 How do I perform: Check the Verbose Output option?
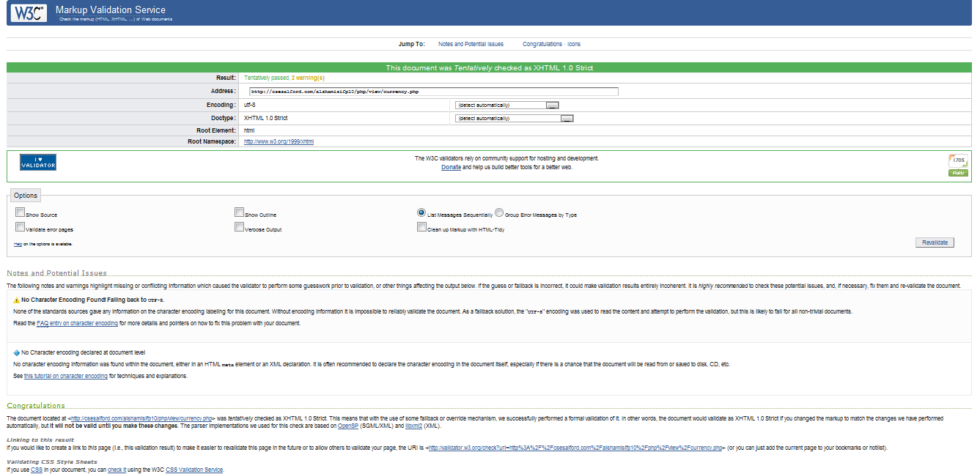(x=239, y=226)
